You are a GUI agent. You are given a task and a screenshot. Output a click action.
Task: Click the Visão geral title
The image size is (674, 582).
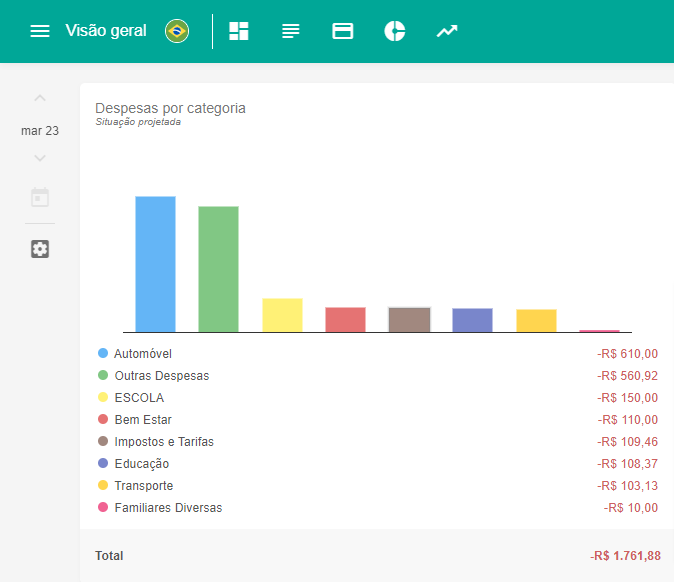[105, 31]
